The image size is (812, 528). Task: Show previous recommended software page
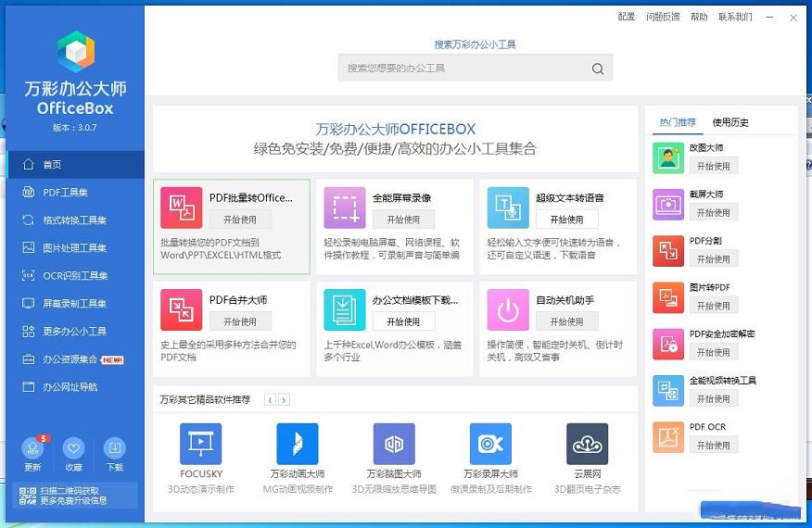click(x=270, y=399)
